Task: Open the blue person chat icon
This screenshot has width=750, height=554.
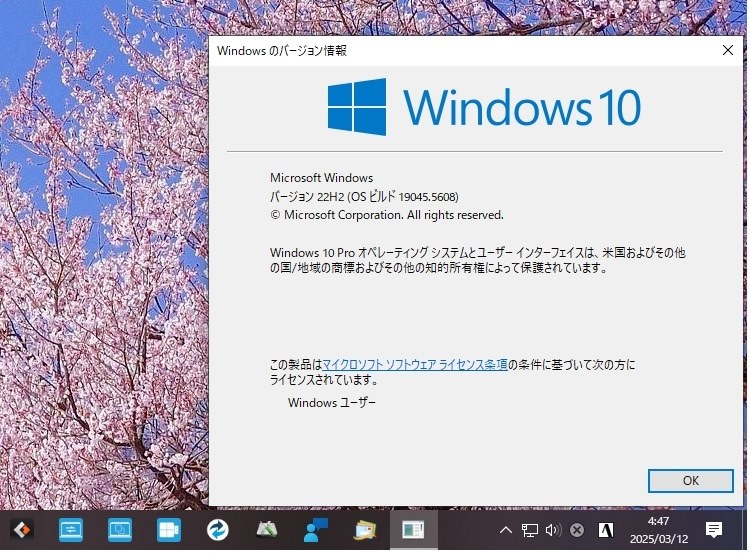Action: (x=316, y=532)
